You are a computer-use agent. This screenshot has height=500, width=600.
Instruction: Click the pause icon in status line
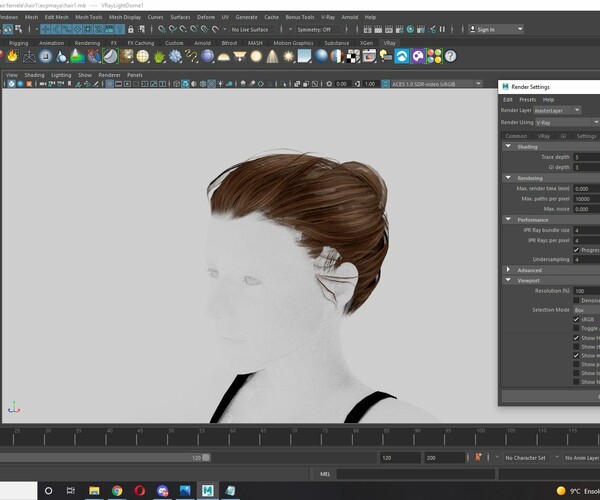(442, 29)
